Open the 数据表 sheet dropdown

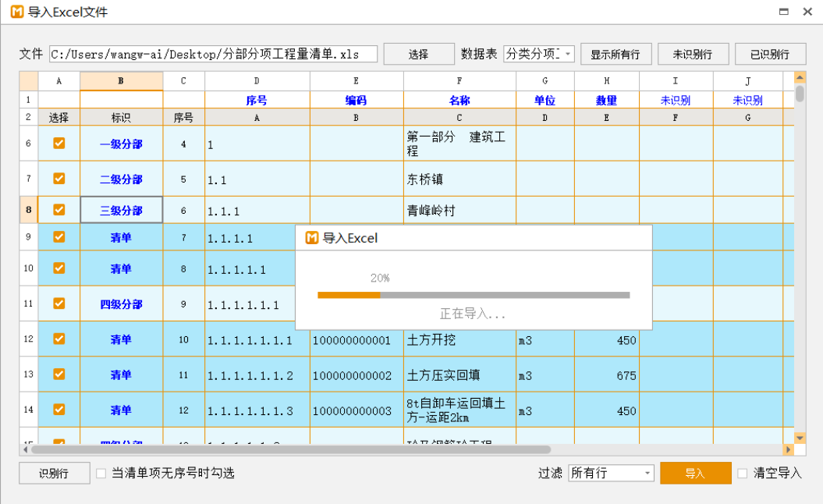coord(539,54)
